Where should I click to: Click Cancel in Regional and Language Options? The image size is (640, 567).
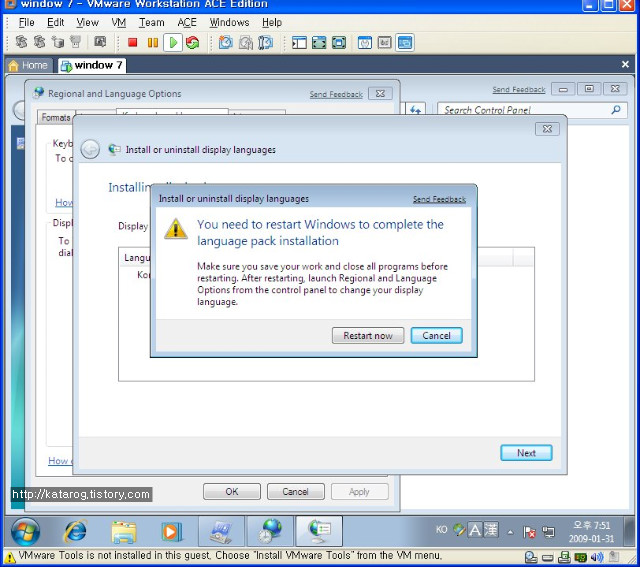(296, 491)
